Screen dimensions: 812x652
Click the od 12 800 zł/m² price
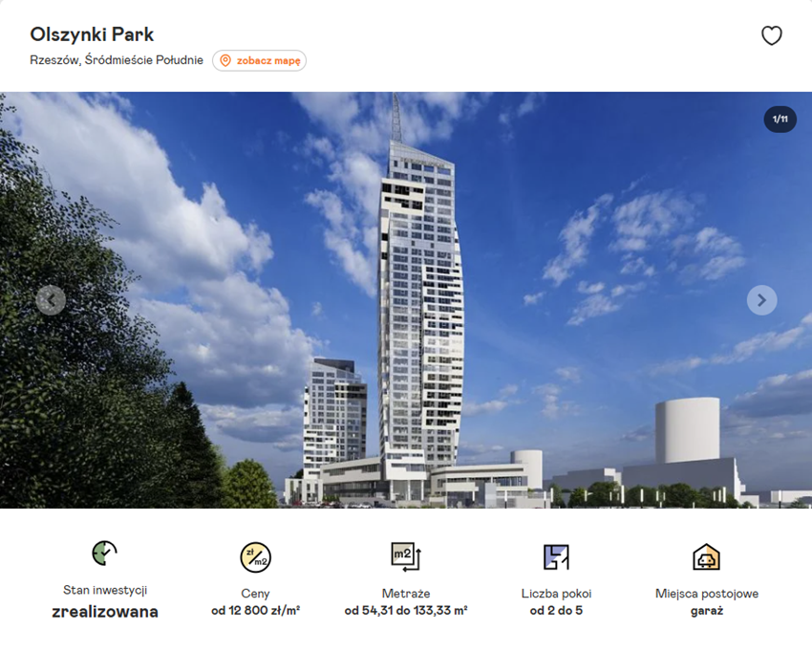click(255, 611)
